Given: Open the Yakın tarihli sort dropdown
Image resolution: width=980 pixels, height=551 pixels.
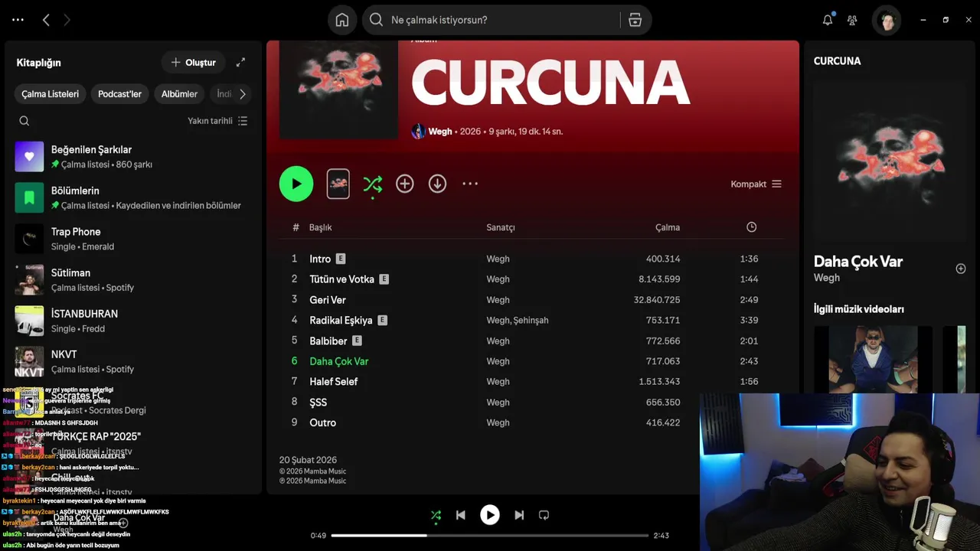Looking at the screenshot, I should click(217, 121).
